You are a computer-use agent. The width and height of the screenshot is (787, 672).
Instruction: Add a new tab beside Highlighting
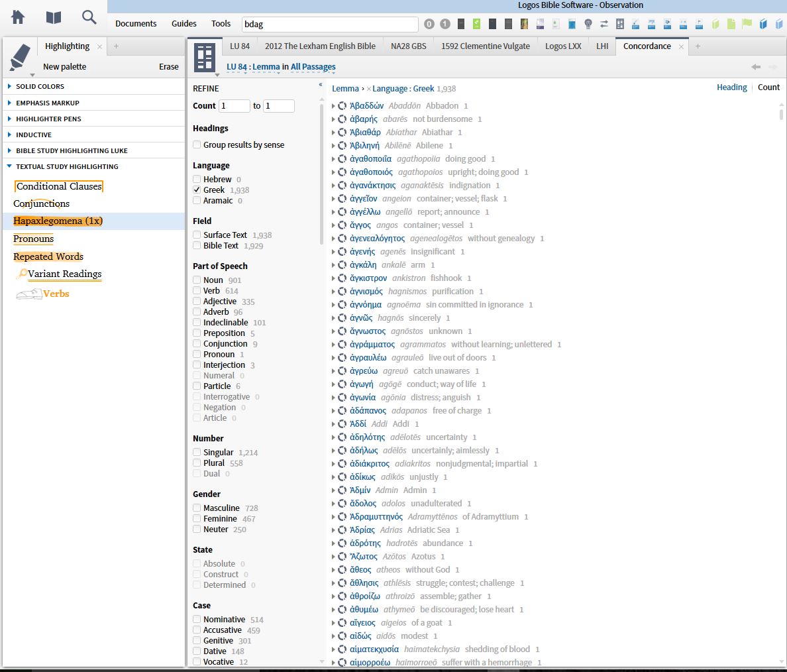116,46
